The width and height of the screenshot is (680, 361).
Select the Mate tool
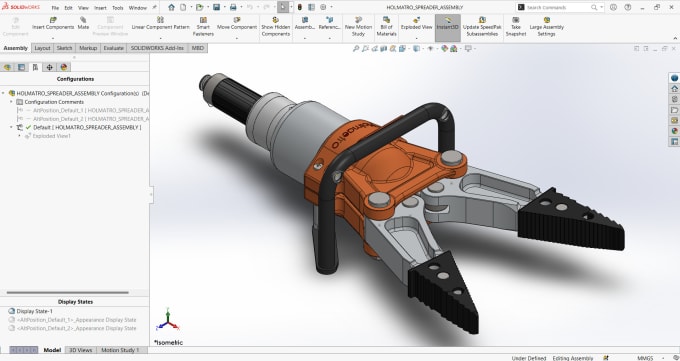pos(83,23)
